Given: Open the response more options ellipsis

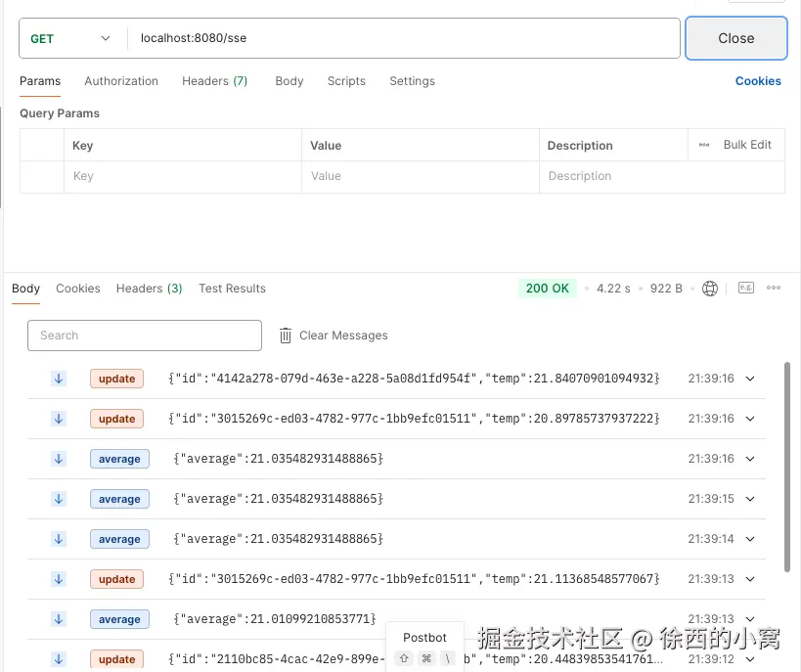Looking at the screenshot, I should pyautogui.click(x=773, y=288).
